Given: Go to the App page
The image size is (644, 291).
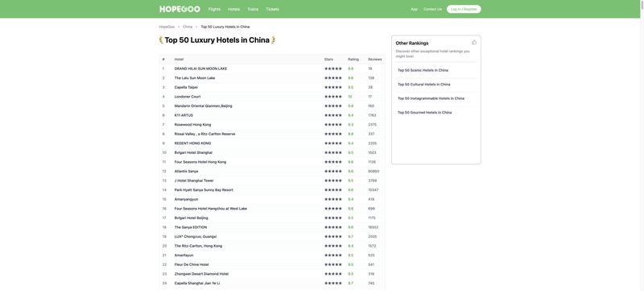Looking at the screenshot, I should [x=414, y=9].
